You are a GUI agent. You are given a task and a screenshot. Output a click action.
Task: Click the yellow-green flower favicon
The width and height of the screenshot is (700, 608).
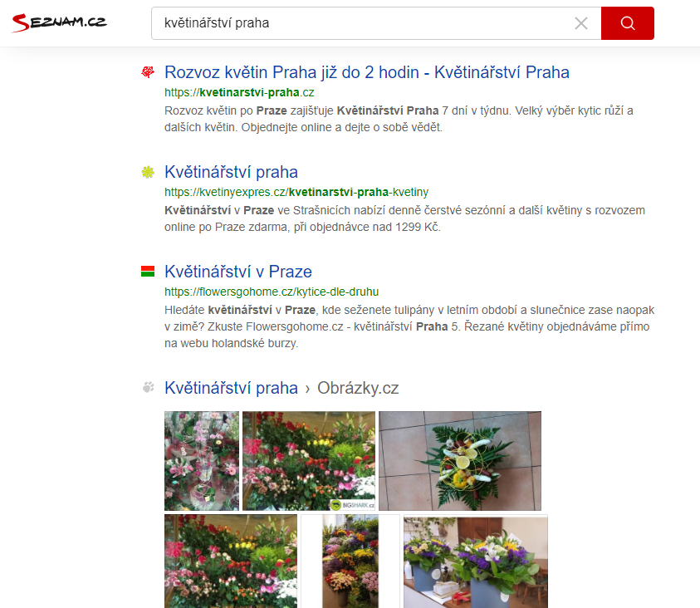[x=148, y=172]
